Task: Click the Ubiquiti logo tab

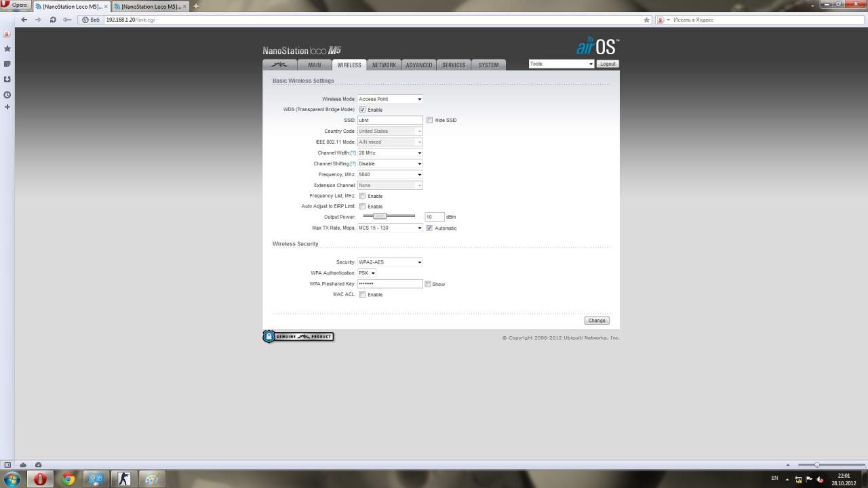Action: 279,65
